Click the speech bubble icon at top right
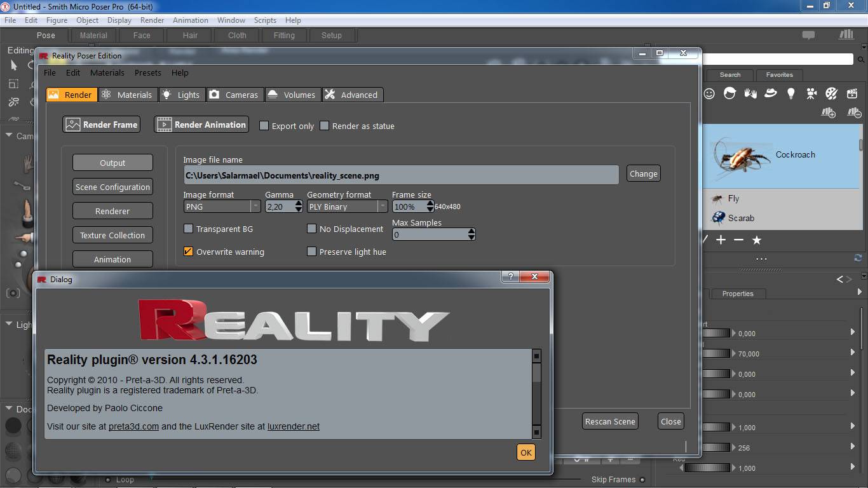This screenshot has height=488, width=868. (808, 35)
